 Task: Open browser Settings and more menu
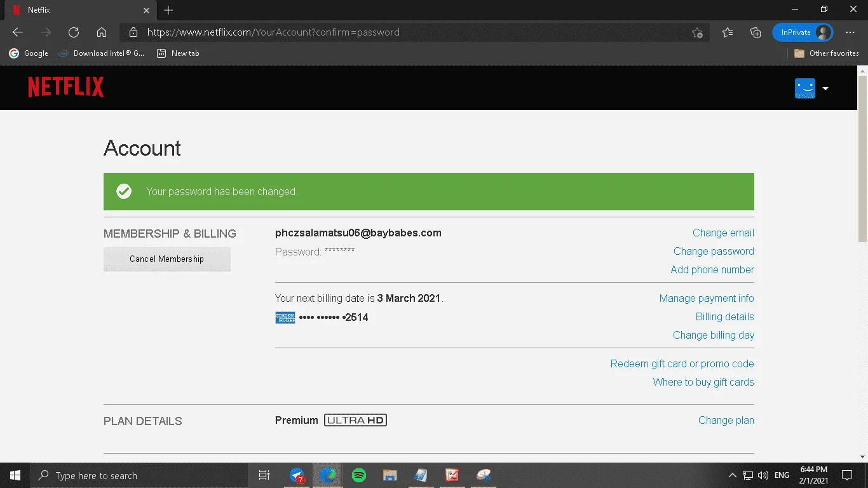pyautogui.click(x=850, y=32)
